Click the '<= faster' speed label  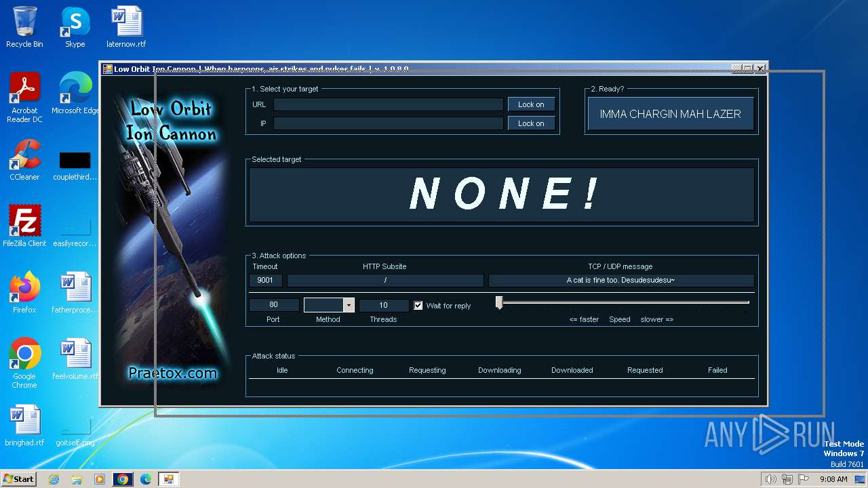click(584, 319)
